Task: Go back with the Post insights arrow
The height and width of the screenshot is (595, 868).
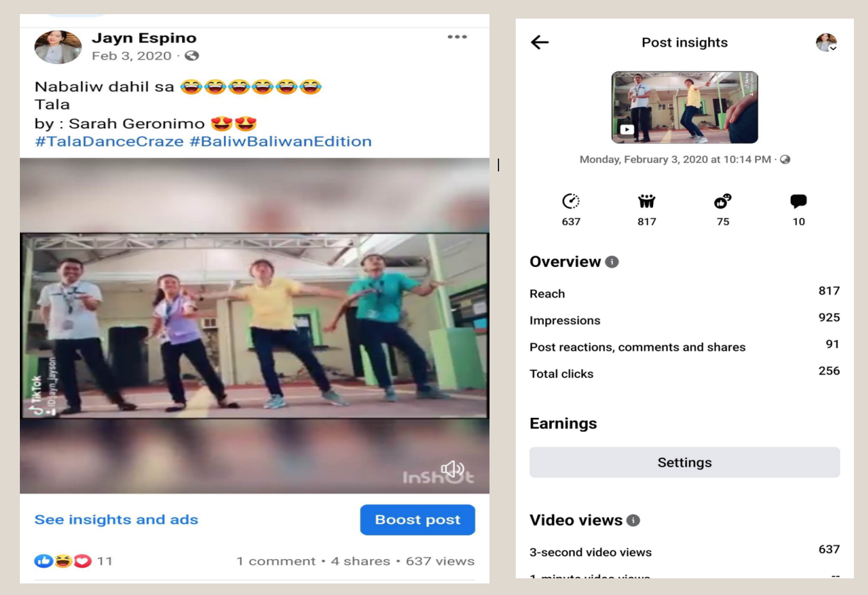Action: pyautogui.click(x=540, y=42)
